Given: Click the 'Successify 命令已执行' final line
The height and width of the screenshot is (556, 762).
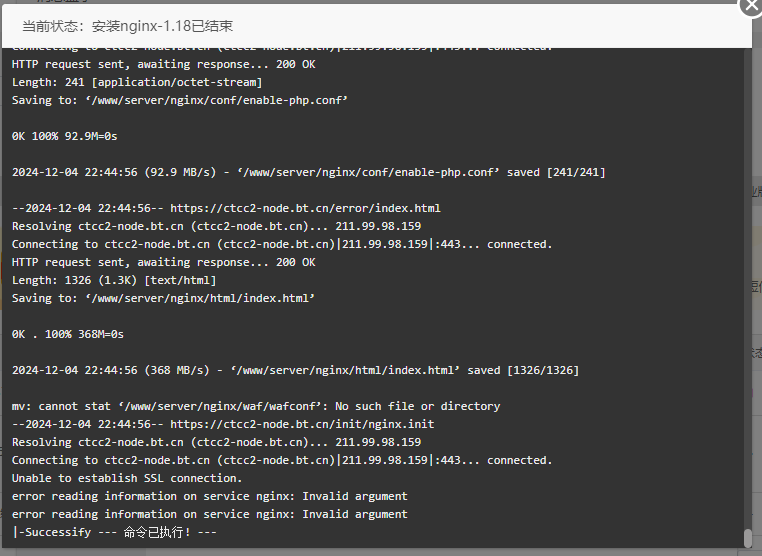Looking at the screenshot, I should 114,532.
